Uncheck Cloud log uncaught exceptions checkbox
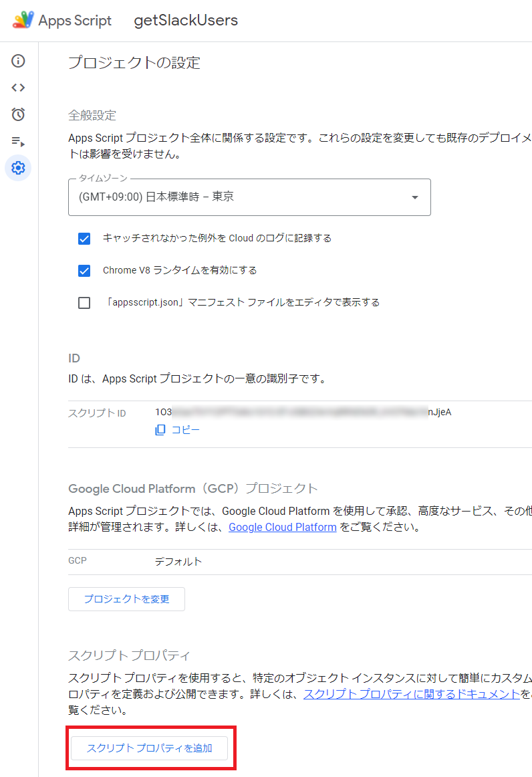 tap(84, 239)
